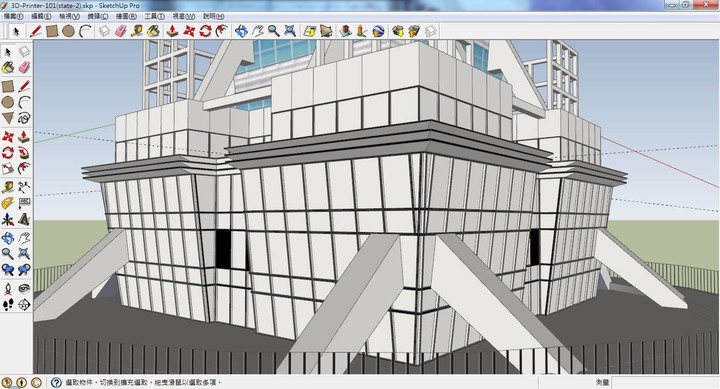Click Add New Building icon
720x389 pixels.
coord(345,31)
